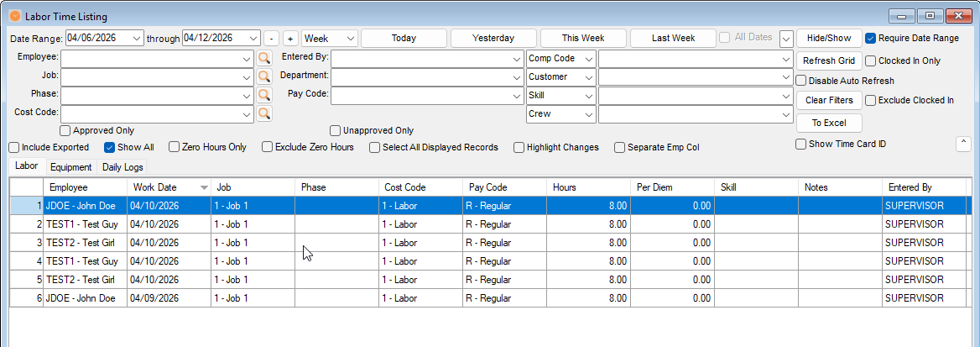This screenshot has height=347, width=980.
Task: Check Exclude Zero Hours
Action: 268,147
